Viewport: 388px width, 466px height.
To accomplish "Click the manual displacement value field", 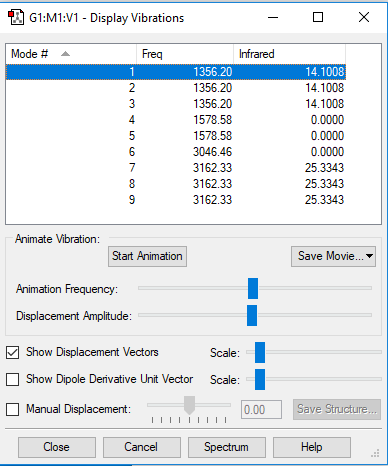I will pos(261,409).
